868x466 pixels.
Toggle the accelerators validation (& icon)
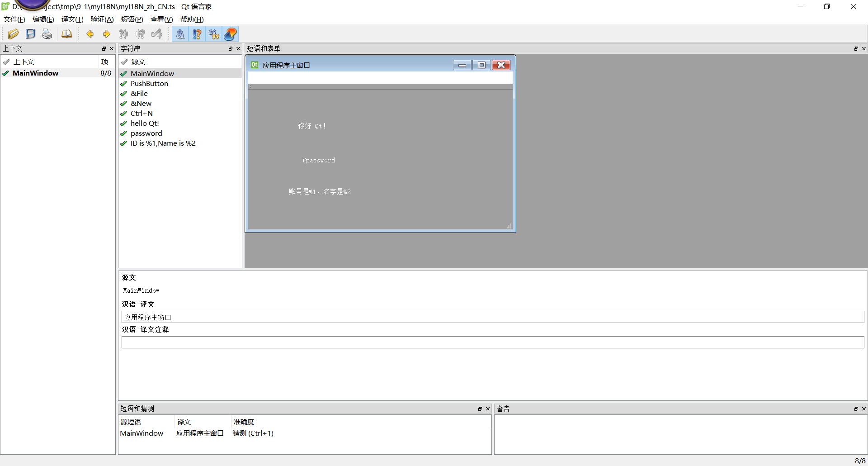pos(180,34)
